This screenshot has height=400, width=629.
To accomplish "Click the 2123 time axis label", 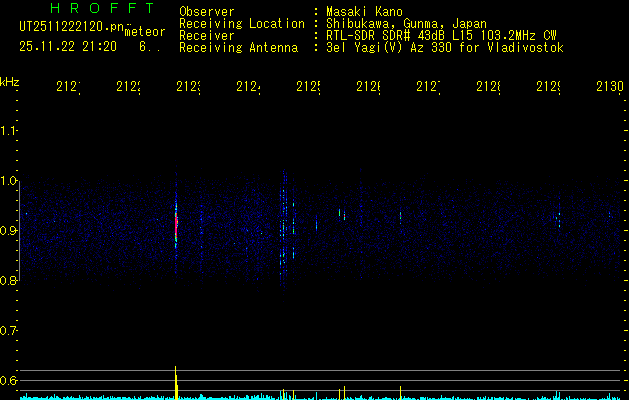I will (x=188, y=87).
